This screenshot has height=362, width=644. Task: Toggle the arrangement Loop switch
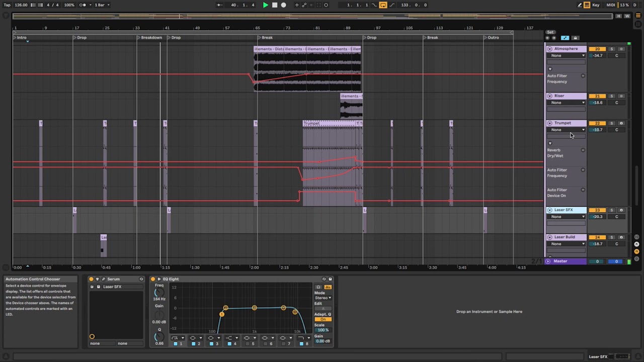pyautogui.click(x=383, y=5)
